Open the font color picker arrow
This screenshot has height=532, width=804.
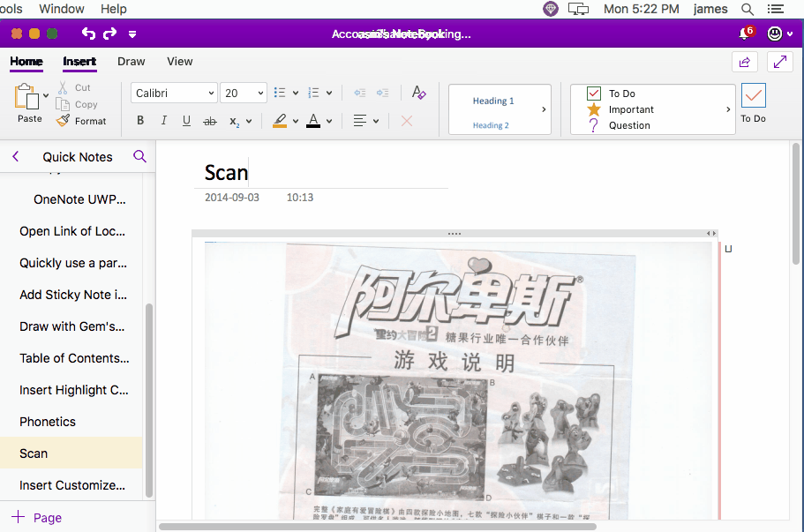point(329,122)
